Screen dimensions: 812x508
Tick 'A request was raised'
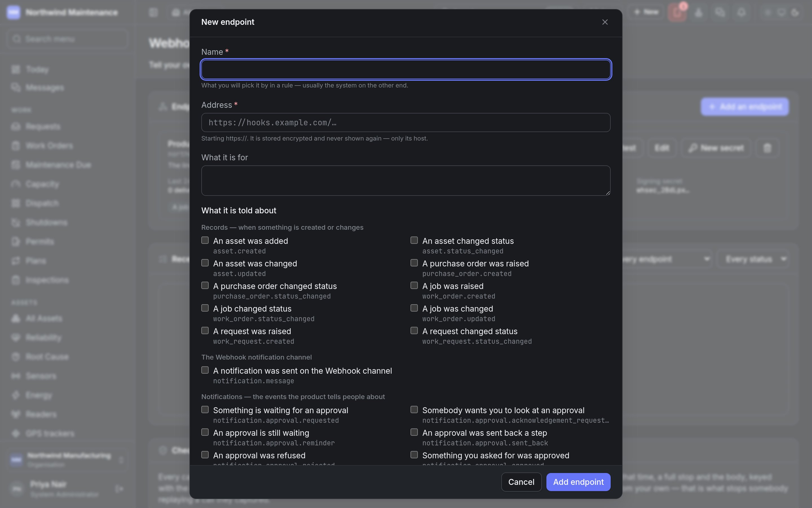click(205, 330)
